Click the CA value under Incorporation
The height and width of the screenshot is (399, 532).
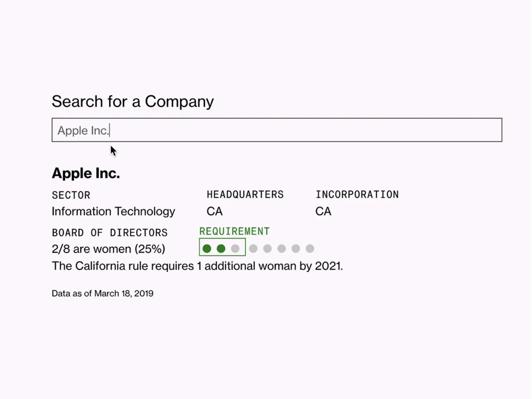[323, 211]
